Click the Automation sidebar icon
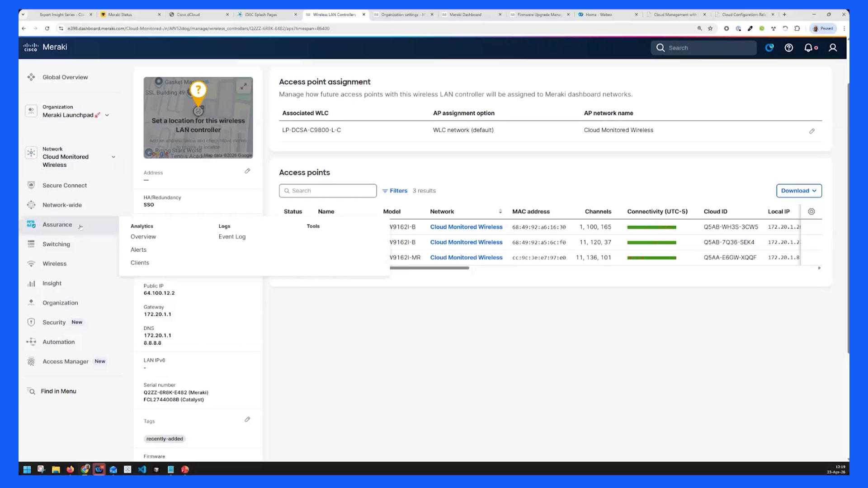 pyautogui.click(x=31, y=342)
